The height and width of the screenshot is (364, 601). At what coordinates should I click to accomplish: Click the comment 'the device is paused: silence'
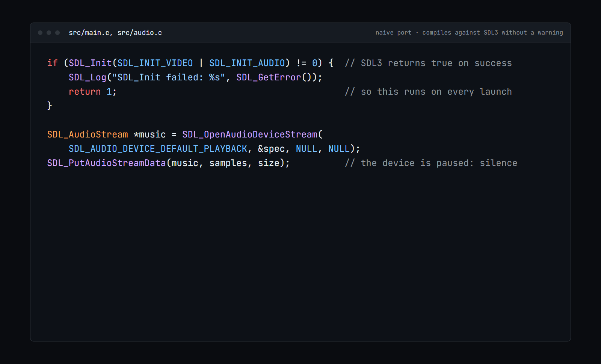431,163
